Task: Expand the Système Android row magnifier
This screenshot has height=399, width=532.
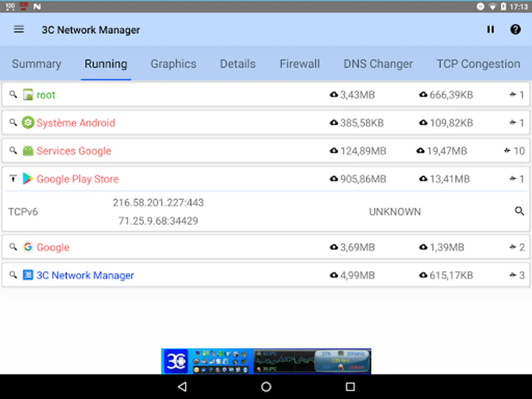Action: pyautogui.click(x=13, y=123)
